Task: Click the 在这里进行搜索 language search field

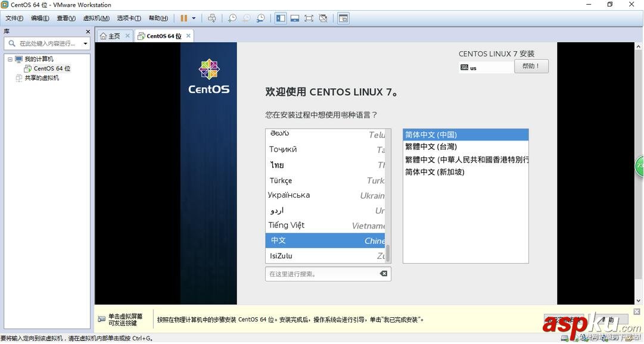Action: [328, 274]
